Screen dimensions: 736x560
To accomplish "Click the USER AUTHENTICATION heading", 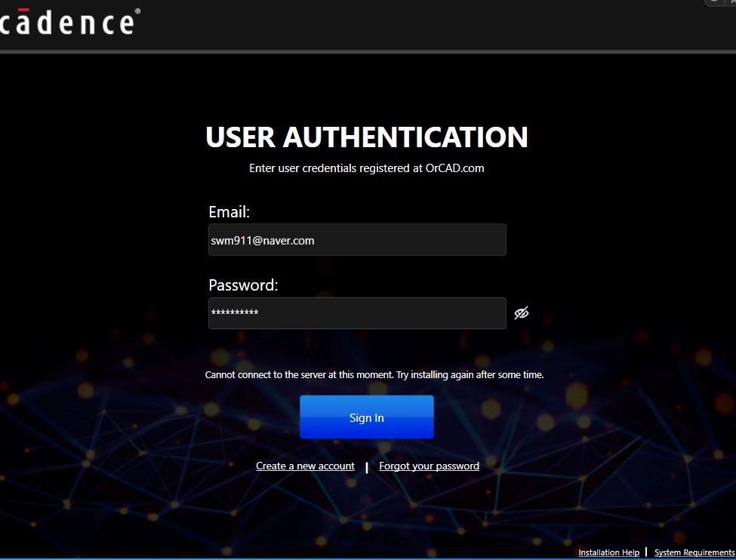I will point(367,137).
